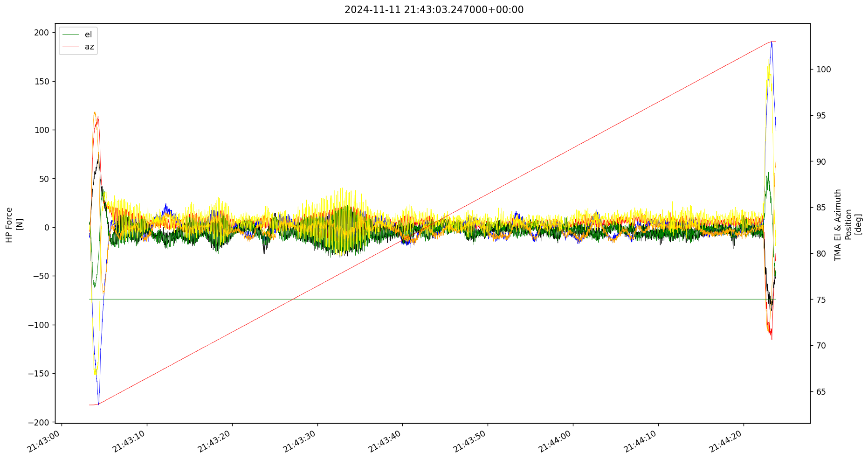Viewport: 868px width, 460px height.
Task: Click the plot title timestamp text
Action: [434, 10]
